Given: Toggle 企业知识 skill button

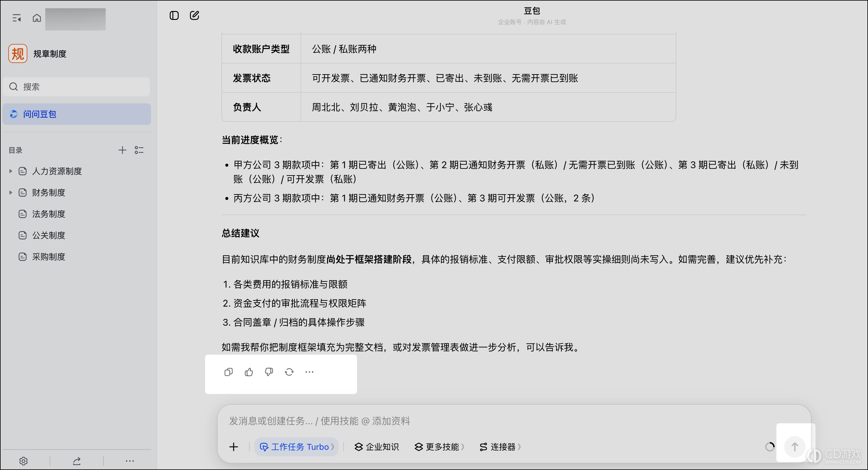Looking at the screenshot, I should (x=377, y=447).
